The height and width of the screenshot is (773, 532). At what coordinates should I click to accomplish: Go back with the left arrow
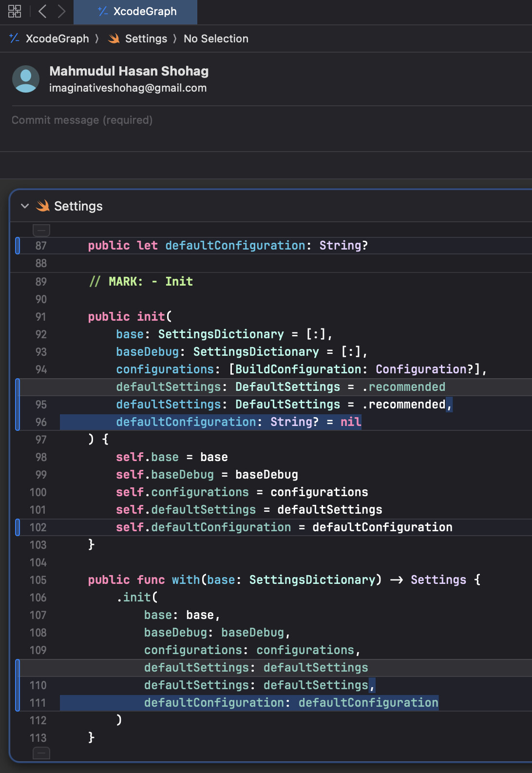click(42, 11)
